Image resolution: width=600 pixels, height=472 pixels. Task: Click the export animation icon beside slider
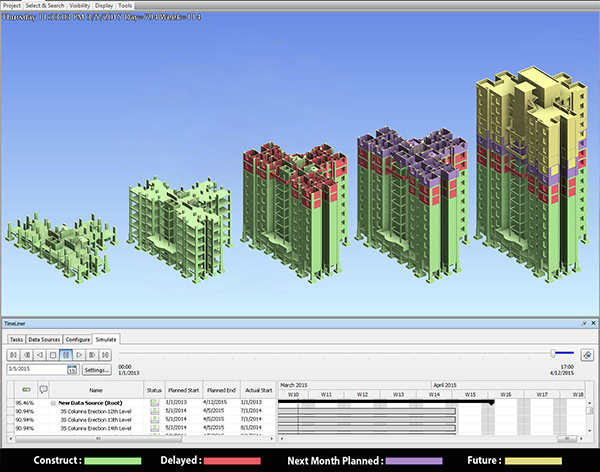pyautogui.click(x=587, y=354)
